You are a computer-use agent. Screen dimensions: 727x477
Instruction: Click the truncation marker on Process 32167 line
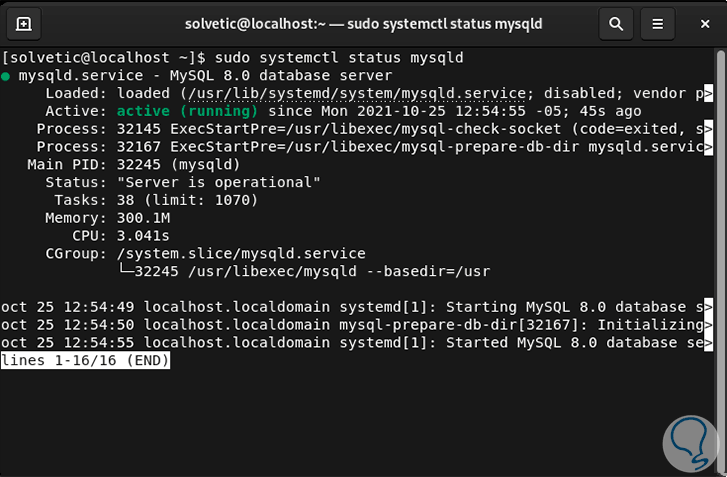tap(707, 147)
